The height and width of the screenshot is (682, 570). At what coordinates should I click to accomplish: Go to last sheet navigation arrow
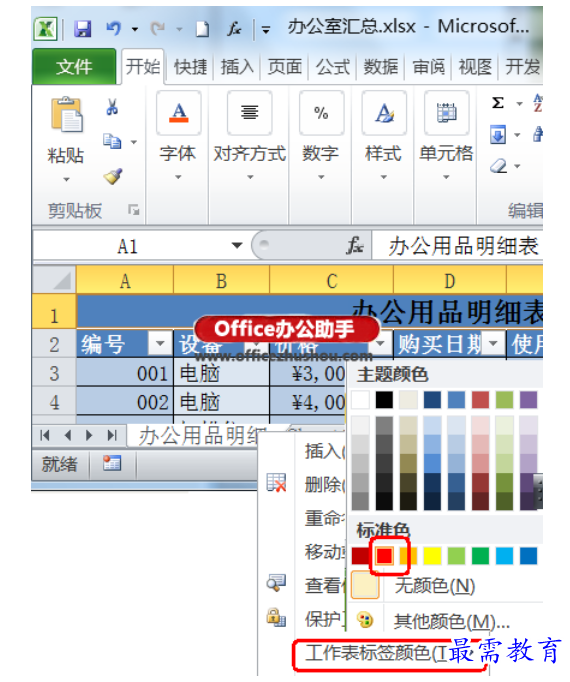tap(112, 435)
